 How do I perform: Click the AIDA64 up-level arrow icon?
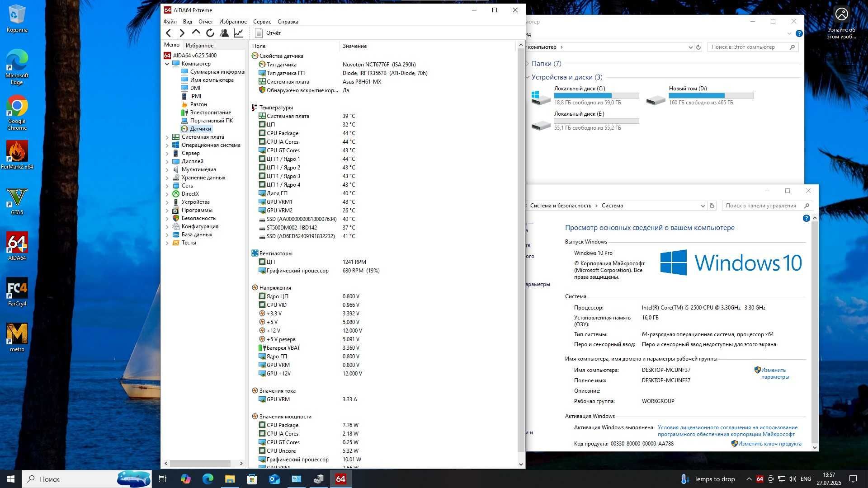pyautogui.click(x=196, y=33)
